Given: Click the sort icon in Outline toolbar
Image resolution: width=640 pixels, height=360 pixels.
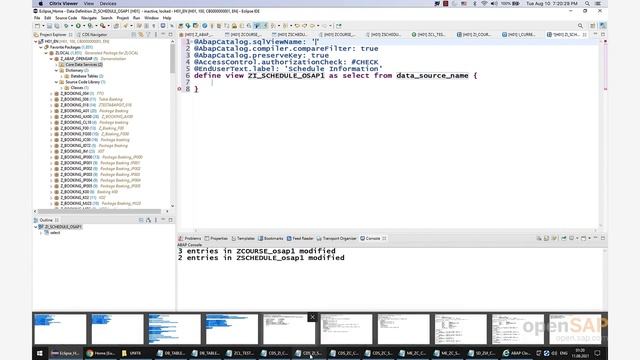Looking at the screenshot, I should (148, 220).
